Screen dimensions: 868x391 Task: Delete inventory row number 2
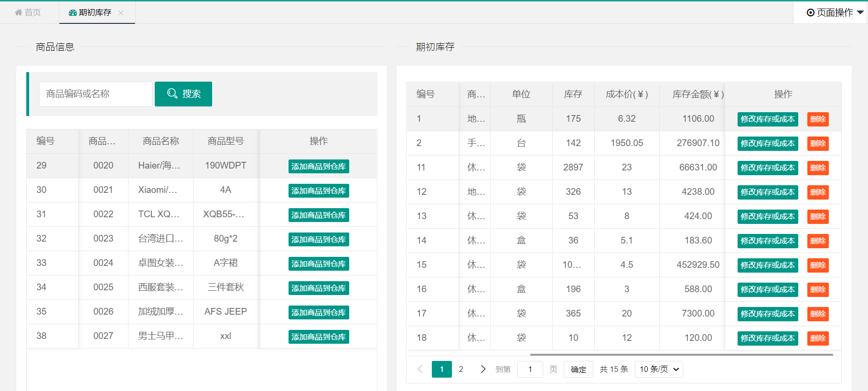818,144
